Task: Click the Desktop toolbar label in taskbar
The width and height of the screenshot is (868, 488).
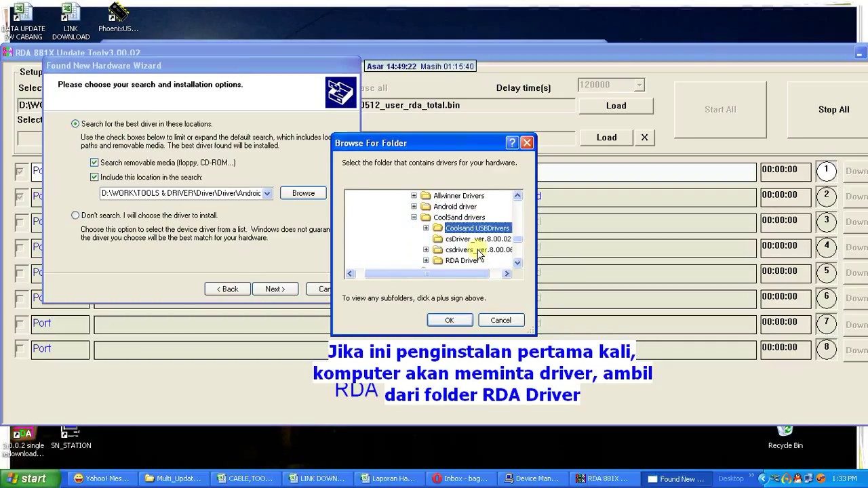Action: coord(731,479)
